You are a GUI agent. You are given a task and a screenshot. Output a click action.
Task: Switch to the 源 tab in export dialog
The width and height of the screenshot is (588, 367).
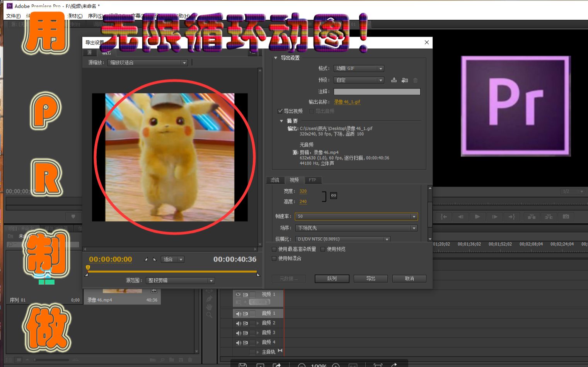coord(89,53)
